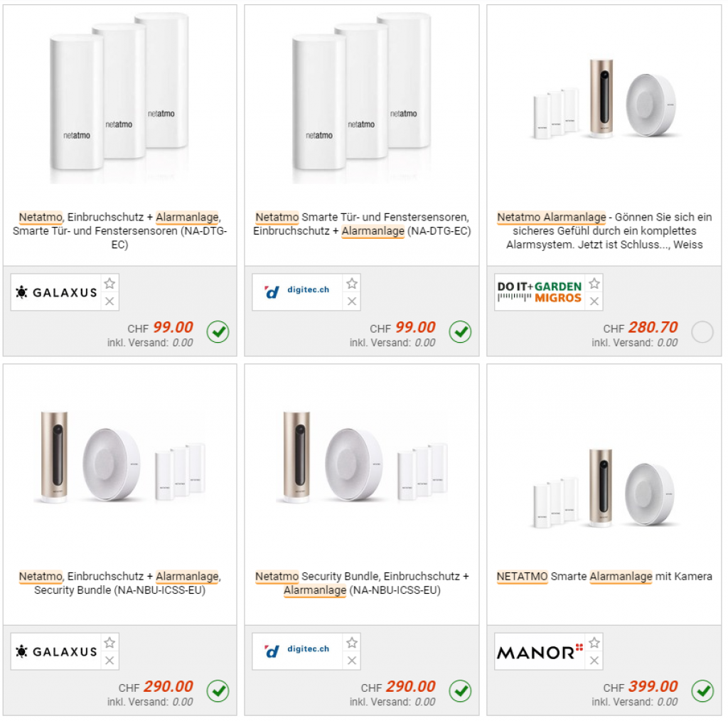Toggle green checkmark on Manor CHF 399.00 offer
This screenshot has height=721, width=728.
(702, 690)
